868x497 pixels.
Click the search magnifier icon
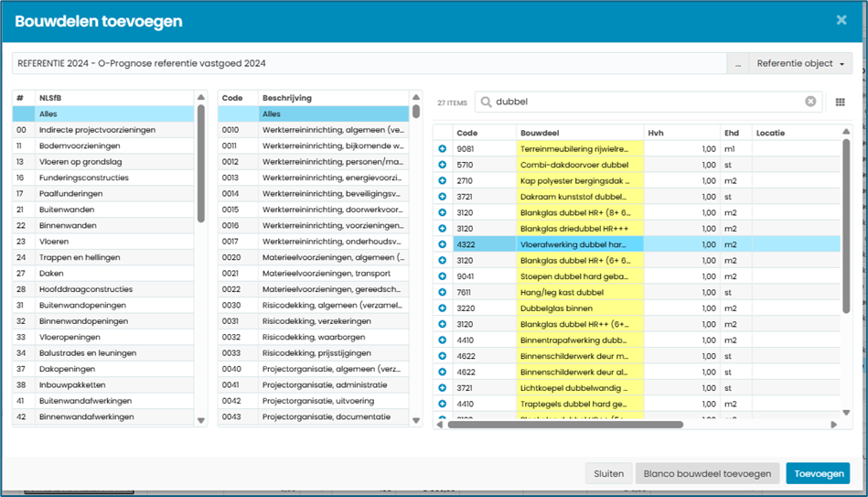pyautogui.click(x=486, y=102)
